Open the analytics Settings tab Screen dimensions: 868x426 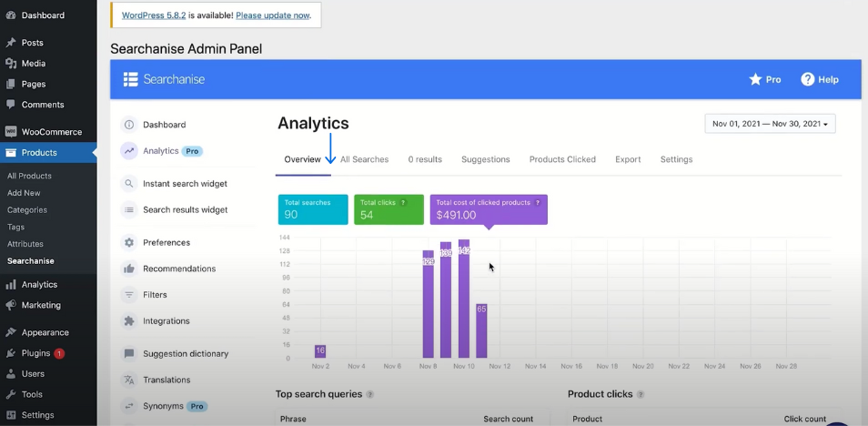(x=676, y=159)
